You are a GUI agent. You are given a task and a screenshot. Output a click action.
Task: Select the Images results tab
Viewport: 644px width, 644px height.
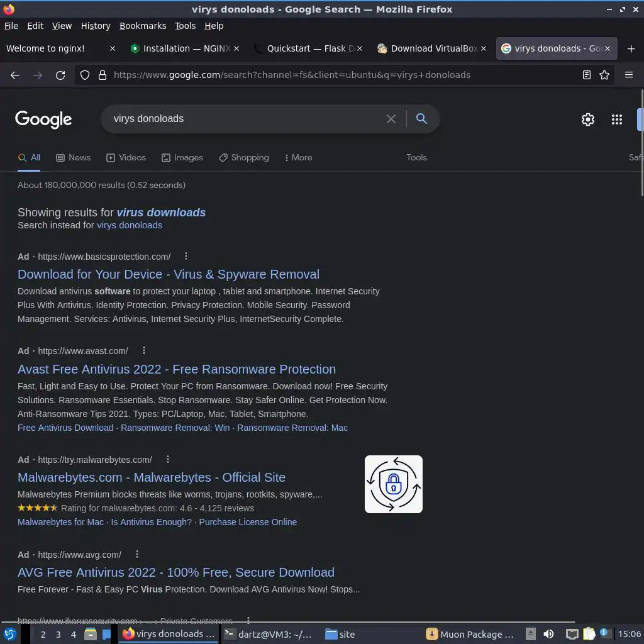pos(182,158)
